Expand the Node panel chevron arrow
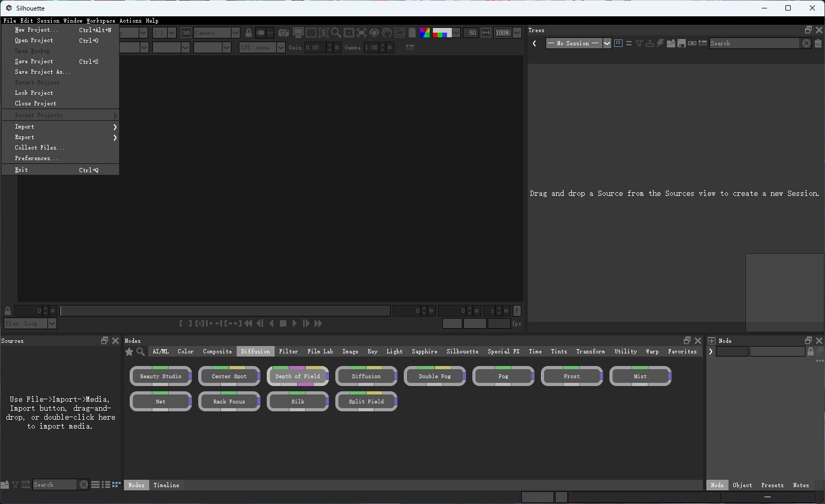Screen dimensions: 825x504 (711, 351)
